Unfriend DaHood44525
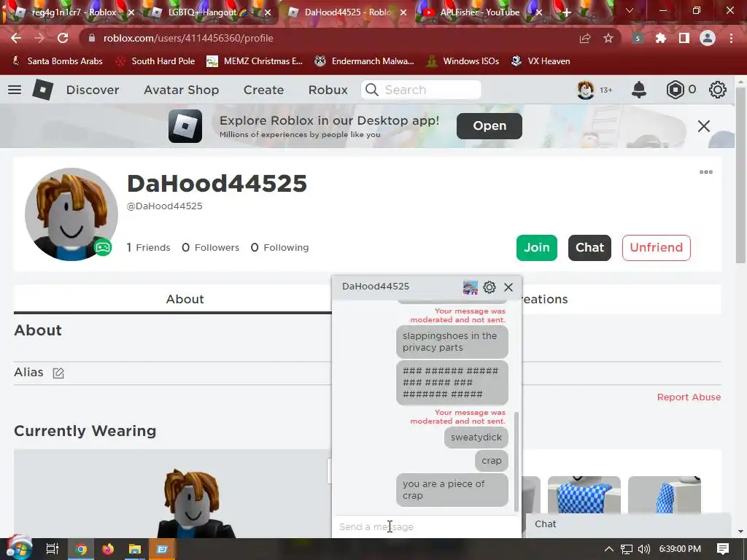This screenshot has width=747, height=560. coord(656,248)
